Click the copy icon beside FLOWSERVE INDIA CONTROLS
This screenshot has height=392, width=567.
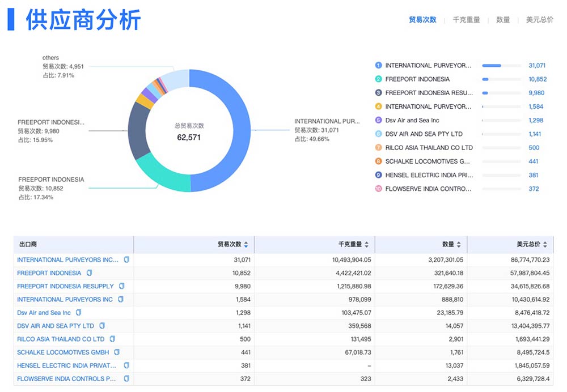point(126,379)
